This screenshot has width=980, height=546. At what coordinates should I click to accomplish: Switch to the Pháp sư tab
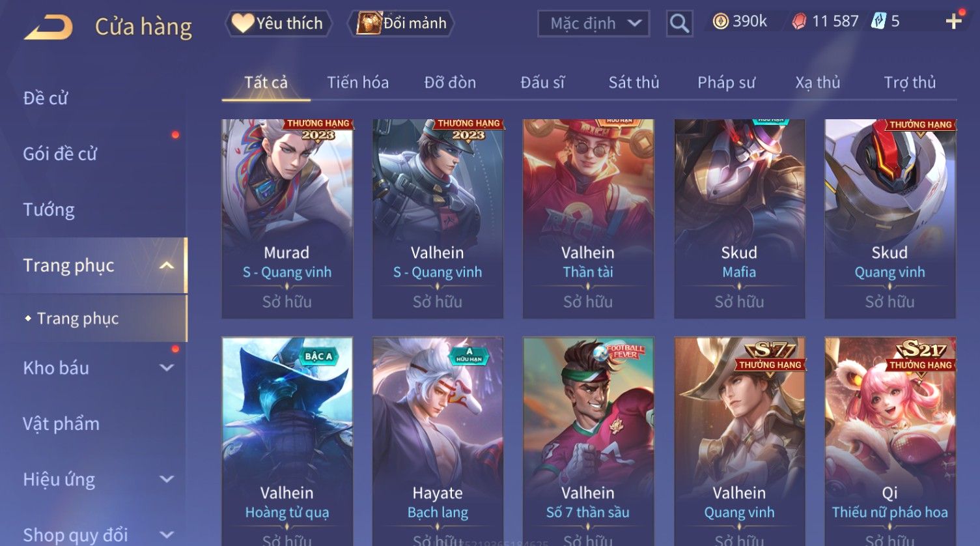pos(726,83)
